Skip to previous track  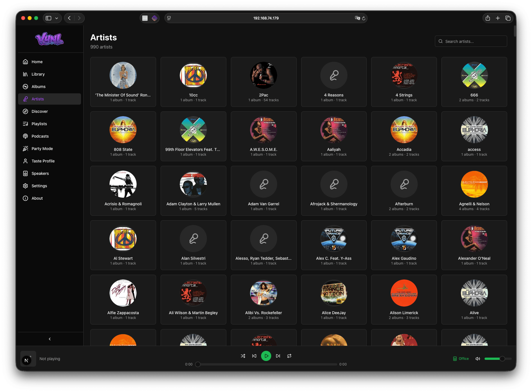[254, 356]
